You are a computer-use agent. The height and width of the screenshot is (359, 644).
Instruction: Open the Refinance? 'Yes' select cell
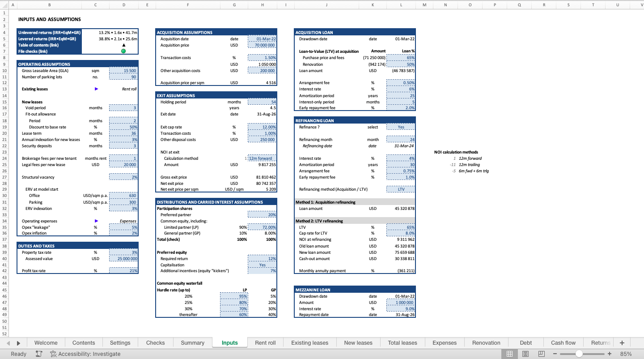401,127
